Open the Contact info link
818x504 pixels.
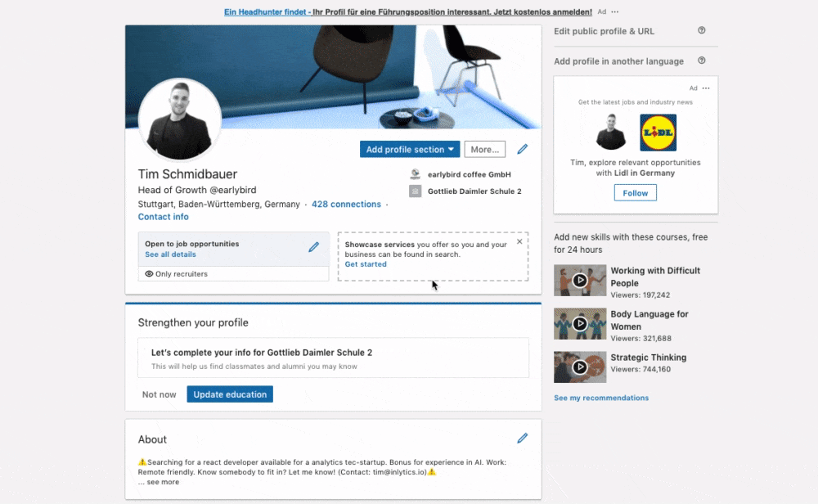pos(164,217)
